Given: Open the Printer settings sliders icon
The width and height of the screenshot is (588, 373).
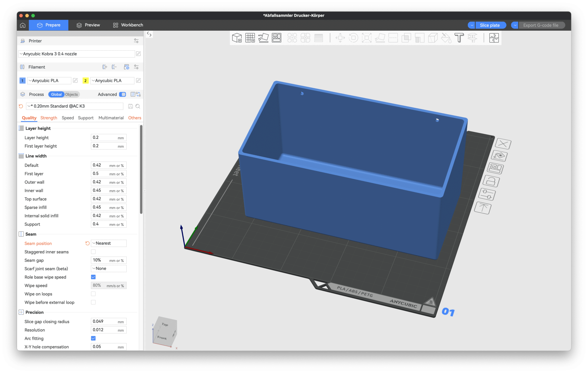Looking at the screenshot, I should click(x=136, y=41).
